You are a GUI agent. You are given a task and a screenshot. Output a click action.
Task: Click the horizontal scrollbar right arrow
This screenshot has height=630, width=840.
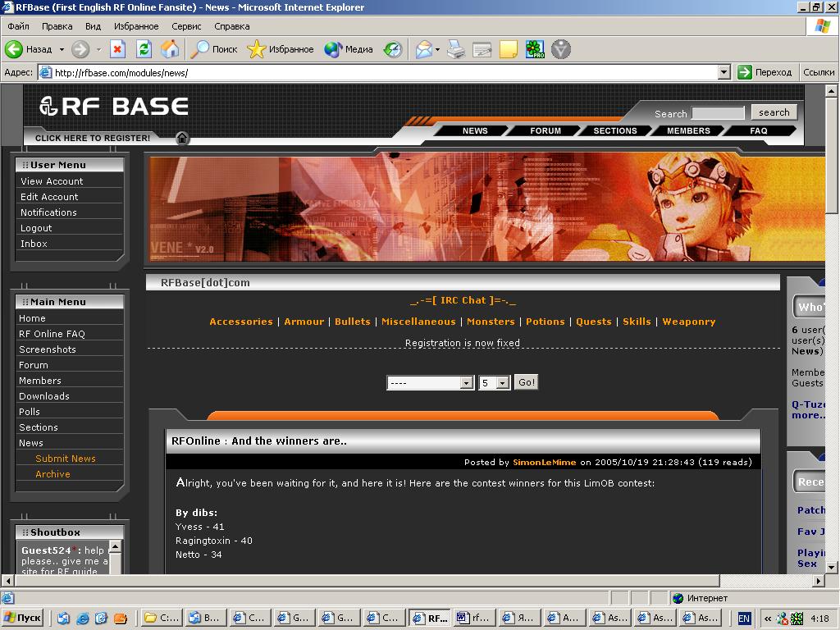pyautogui.click(x=818, y=580)
